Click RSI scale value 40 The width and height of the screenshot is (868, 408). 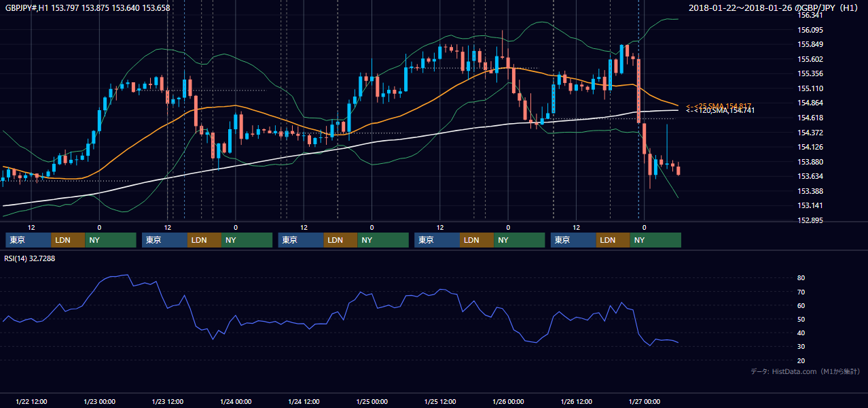[x=801, y=333]
